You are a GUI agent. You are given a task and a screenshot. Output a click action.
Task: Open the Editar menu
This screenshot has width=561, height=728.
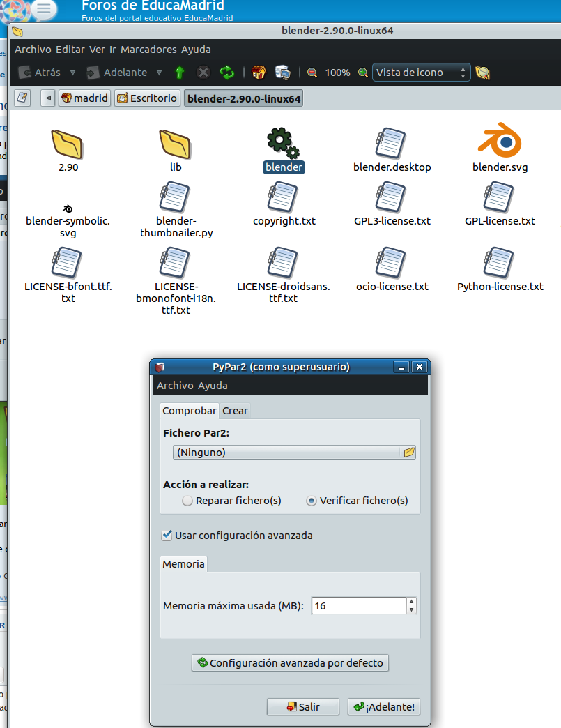[70, 50]
